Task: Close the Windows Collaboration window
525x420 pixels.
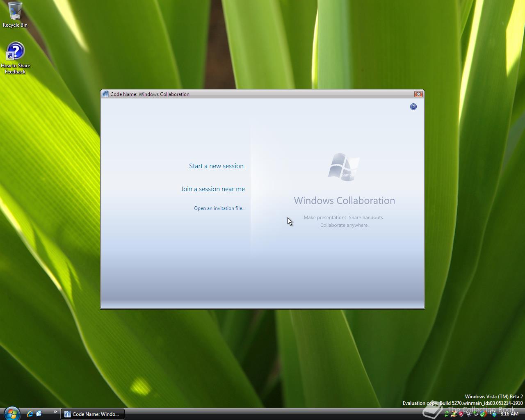Action: coord(418,94)
